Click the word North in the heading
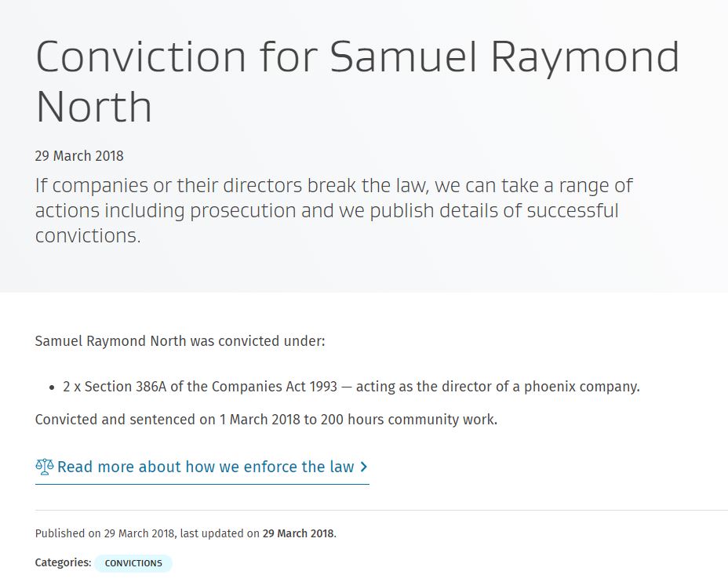This screenshot has height=582, width=728. (x=94, y=107)
